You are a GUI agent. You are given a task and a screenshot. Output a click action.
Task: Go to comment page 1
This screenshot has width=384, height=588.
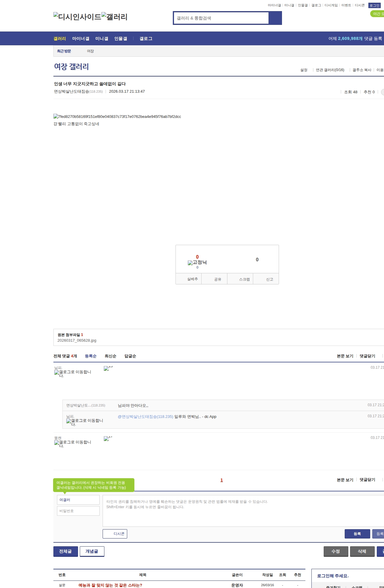[x=222, y=480]
